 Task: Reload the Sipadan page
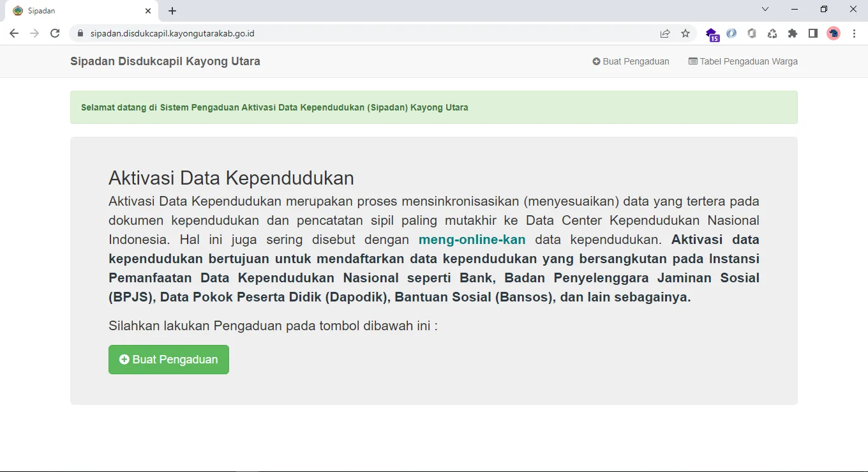[55, 33]
